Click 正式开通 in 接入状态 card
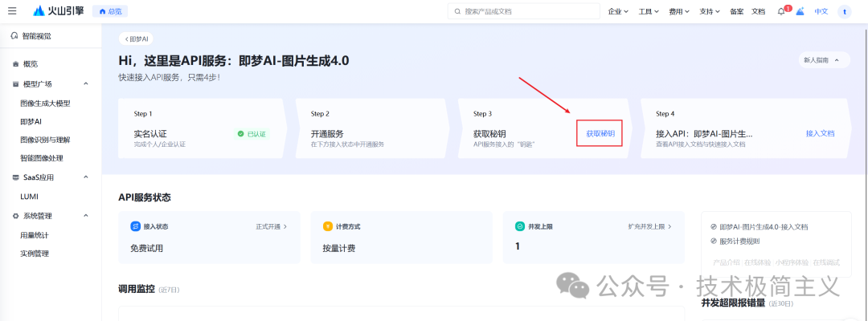Screen dimensions: 868x321 272,226
